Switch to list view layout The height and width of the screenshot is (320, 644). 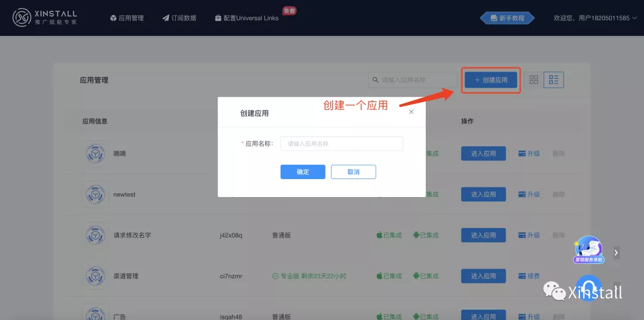pos(553,80)
